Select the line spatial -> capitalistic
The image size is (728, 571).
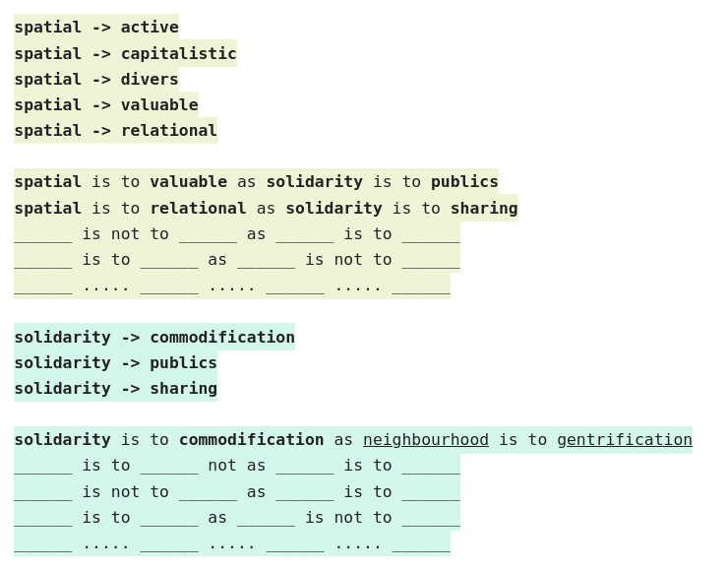(x=125, y=53)
